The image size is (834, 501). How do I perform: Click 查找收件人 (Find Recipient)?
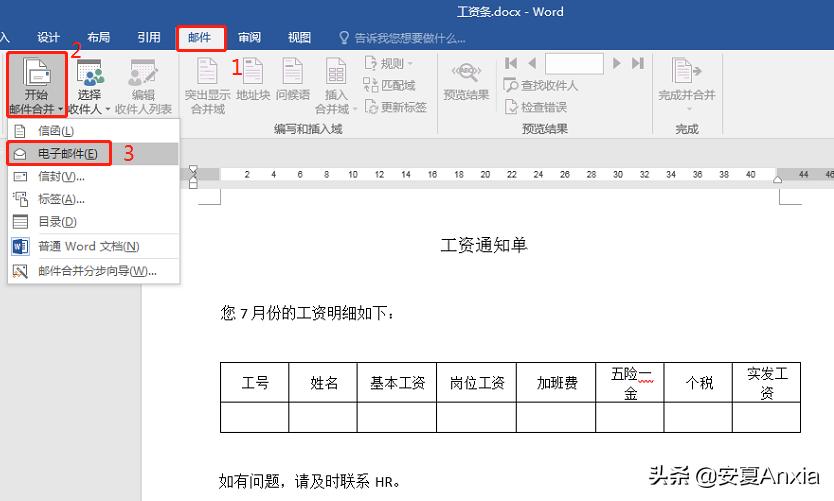point(540,85)
